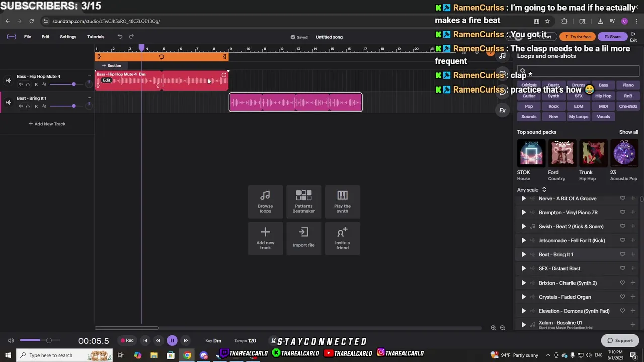Click Add New Track

(x=47, y=124)
